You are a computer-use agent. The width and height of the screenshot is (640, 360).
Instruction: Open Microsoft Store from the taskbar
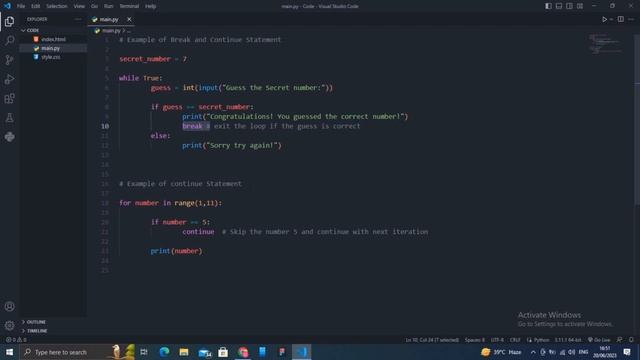coord(223,352)
